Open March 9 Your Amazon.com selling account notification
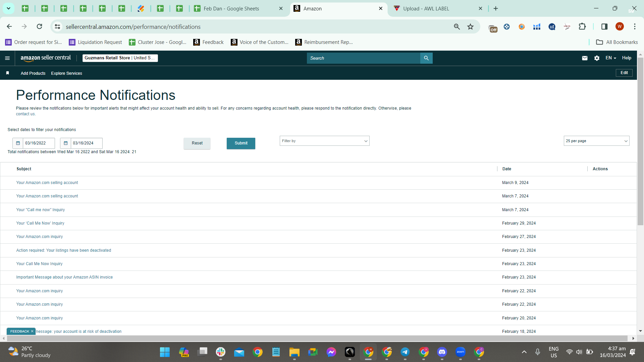This screenshot has width=644, height=362. [x=47, y=183]
